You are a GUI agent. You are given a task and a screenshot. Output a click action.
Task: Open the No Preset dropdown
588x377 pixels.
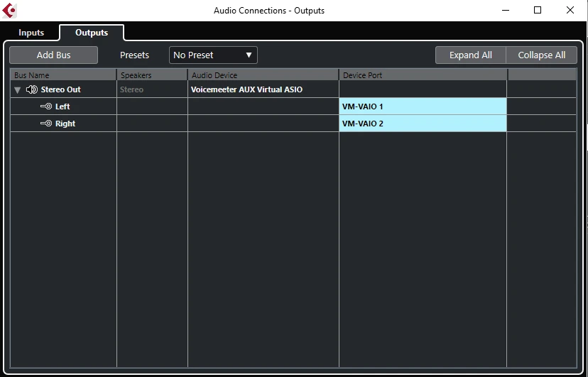click(213, 55)
